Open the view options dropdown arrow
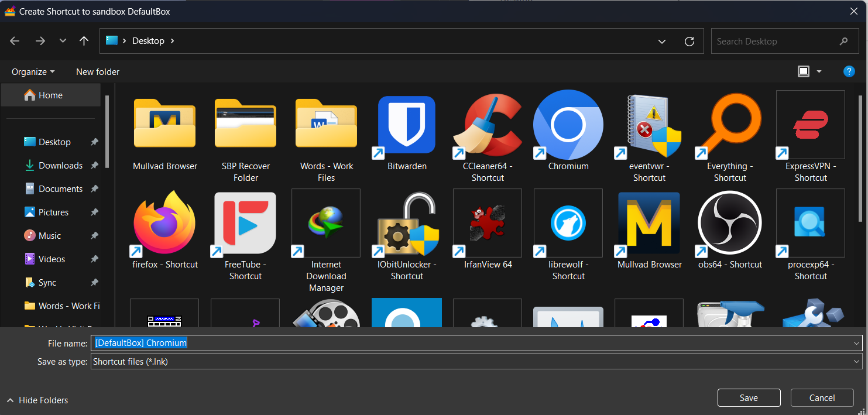This screenshot has height=415, width=868. (819, 71)
